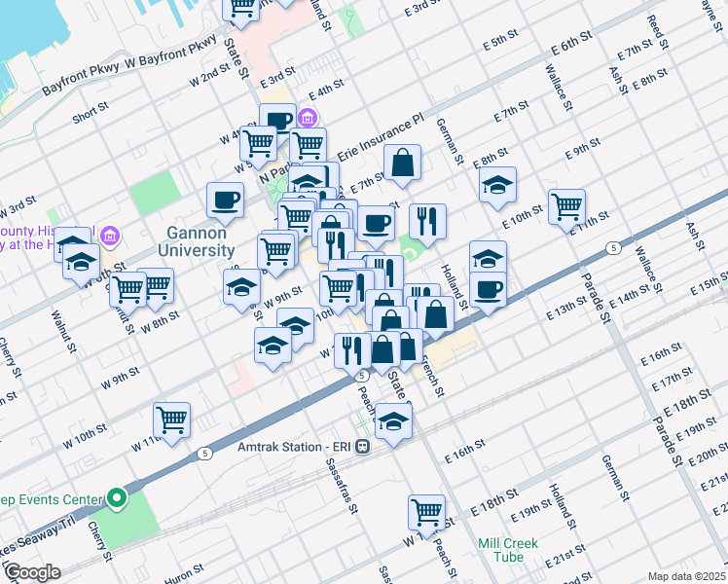This screenshot has width=728, height=584.
Task: Select the shopping cart marker near W 4th St
Action: 259,144
